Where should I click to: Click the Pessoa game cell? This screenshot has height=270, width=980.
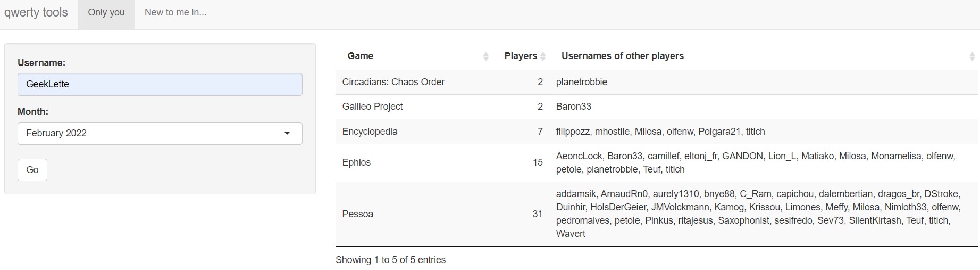coord(358,214)
